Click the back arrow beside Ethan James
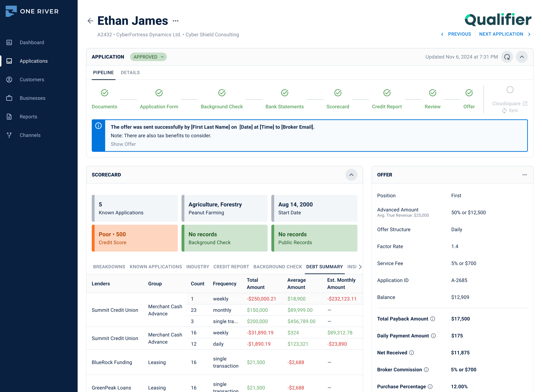 click(90, 21)
